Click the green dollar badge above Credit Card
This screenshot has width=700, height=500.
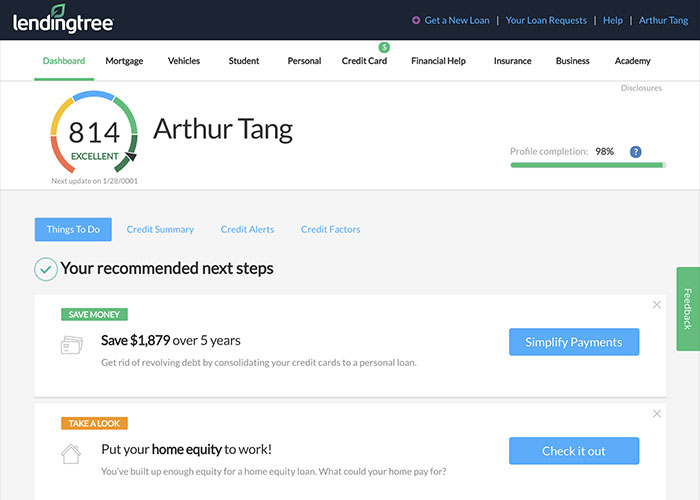pyautogui.click(x=384, y=47)
